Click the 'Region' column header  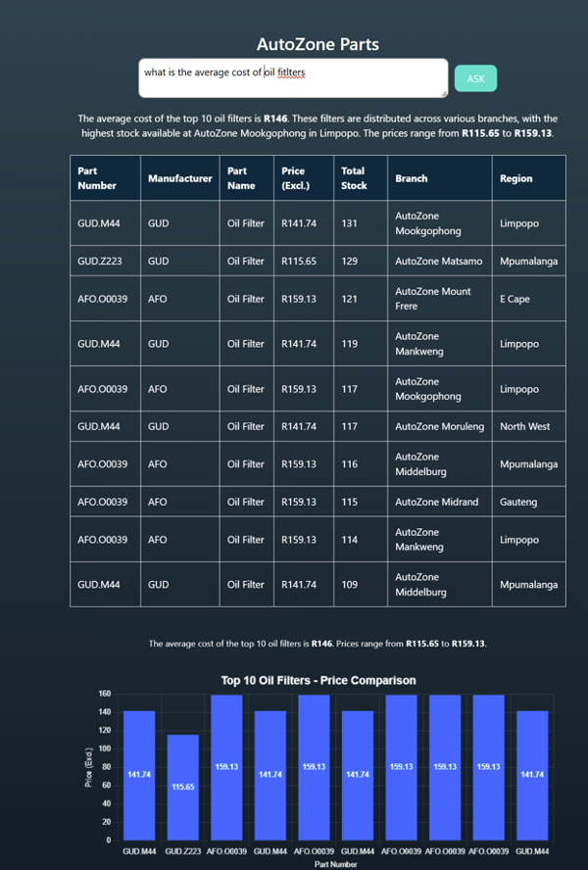click(x=528, y=178)
